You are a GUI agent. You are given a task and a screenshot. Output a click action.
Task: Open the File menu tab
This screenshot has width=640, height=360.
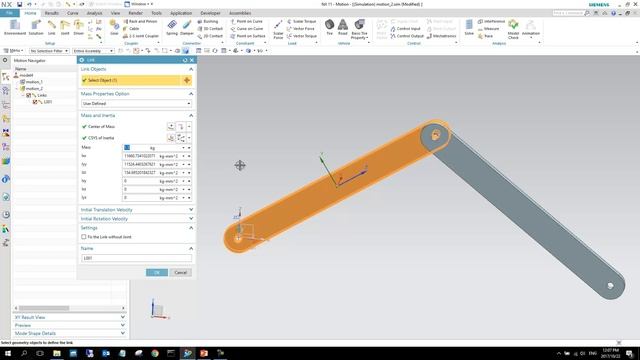pyautogui.click(x=9, y=13)
